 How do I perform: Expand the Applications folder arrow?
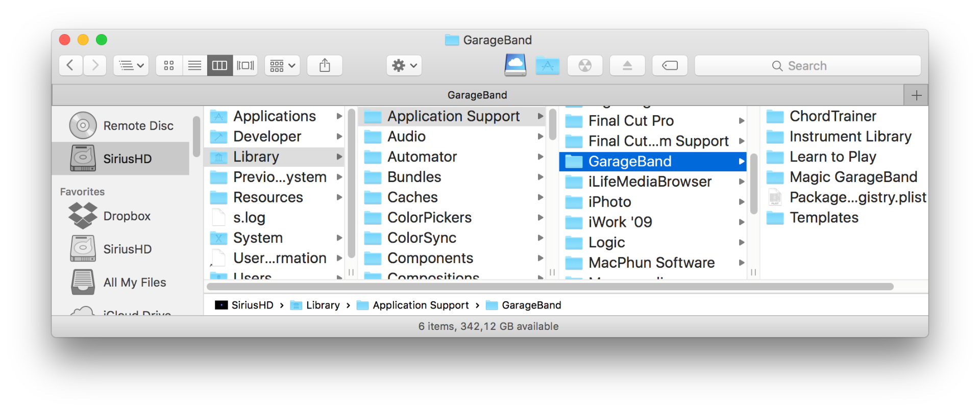[339, 116]
